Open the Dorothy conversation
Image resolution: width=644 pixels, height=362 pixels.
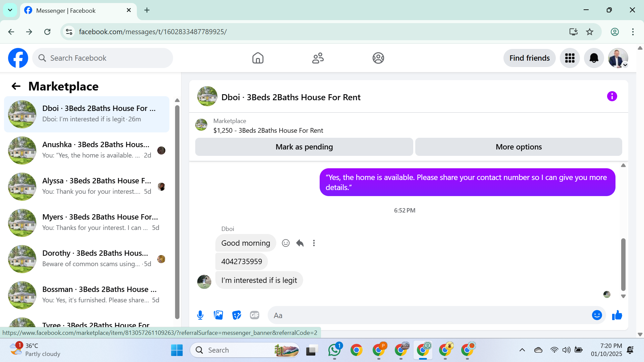click(87, 259)
